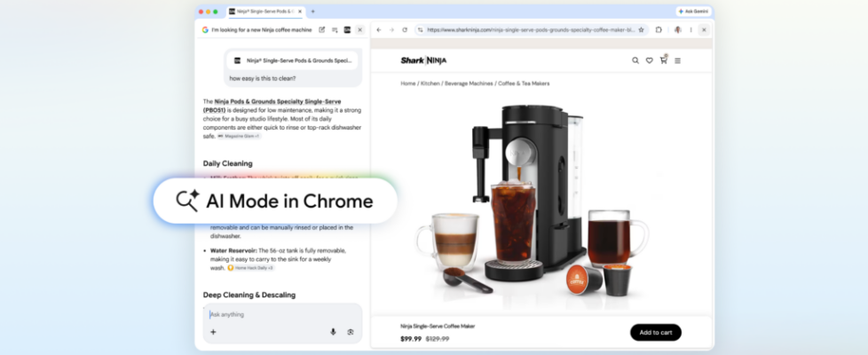
Task: Go back with the browser back arrow
Action: click(x=379, y=29)
